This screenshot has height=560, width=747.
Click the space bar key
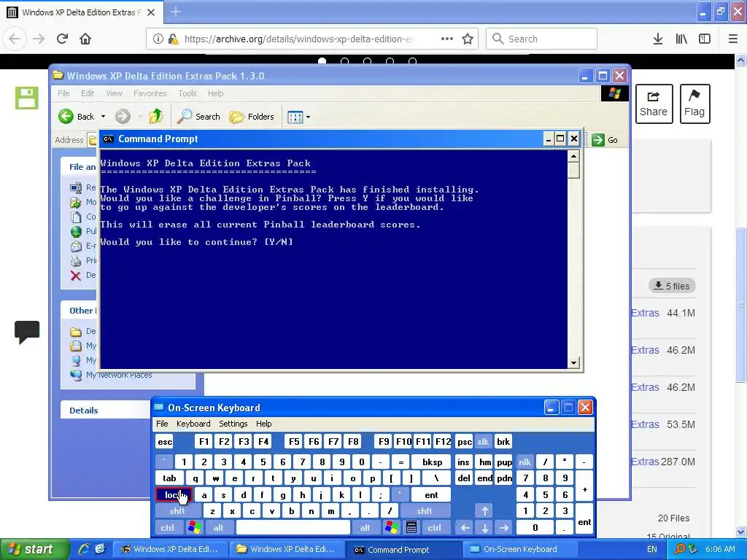pos(293,528)
